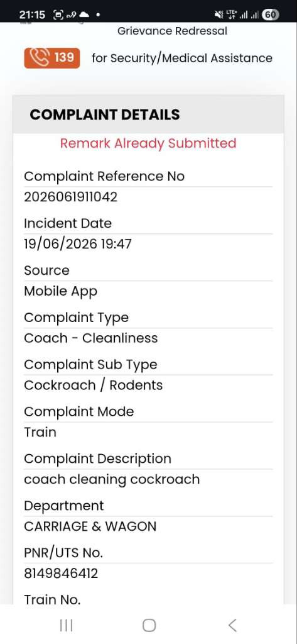Tap the 21:15 clock in status bar
Image resolution: width=297 pixels, height=644 pixels.
point(32,15)
